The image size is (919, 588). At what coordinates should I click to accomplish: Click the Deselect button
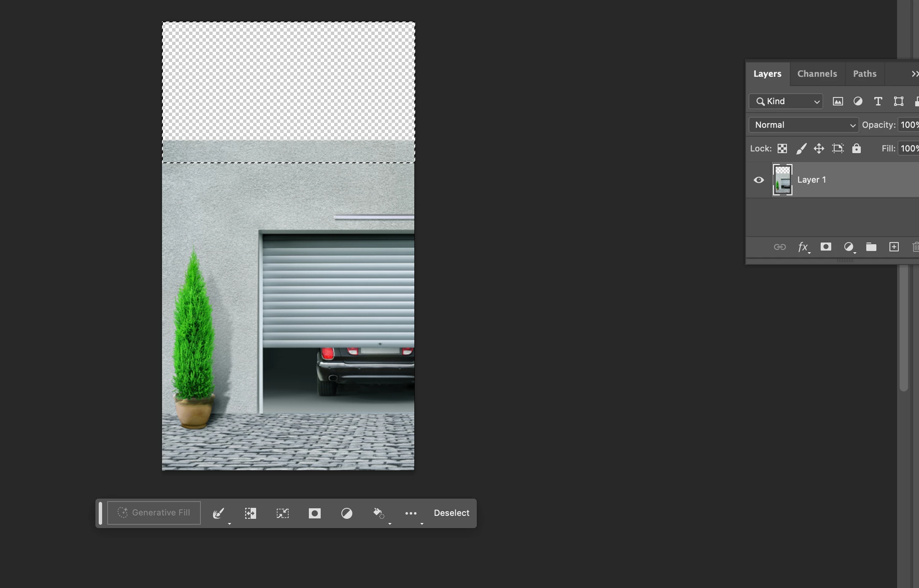pyautogui.click(x=451, y=513)
